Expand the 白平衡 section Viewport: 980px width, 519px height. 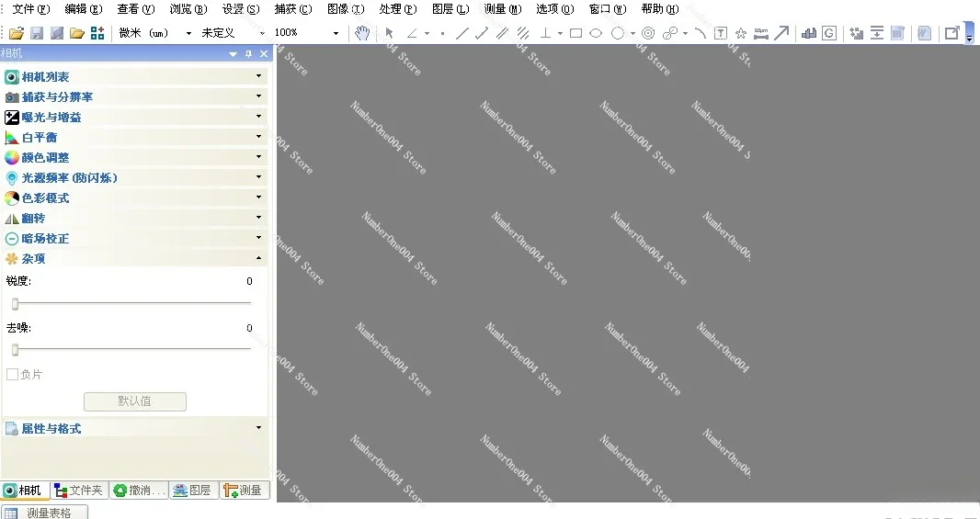click(x=134, y=137)
